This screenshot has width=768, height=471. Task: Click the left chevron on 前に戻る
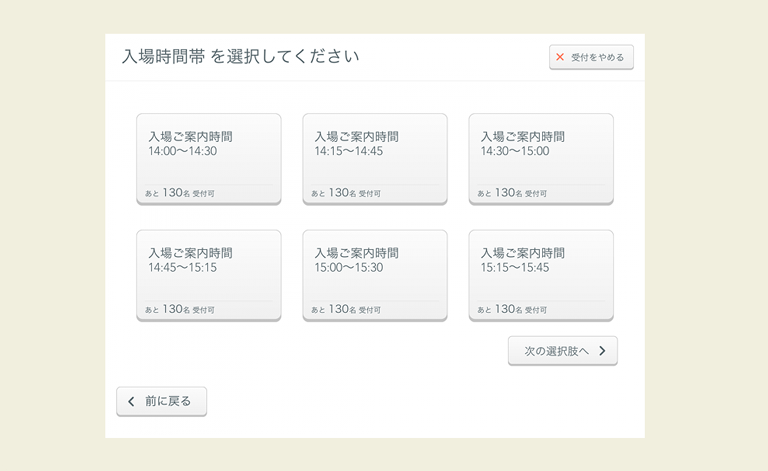(131, 401)
